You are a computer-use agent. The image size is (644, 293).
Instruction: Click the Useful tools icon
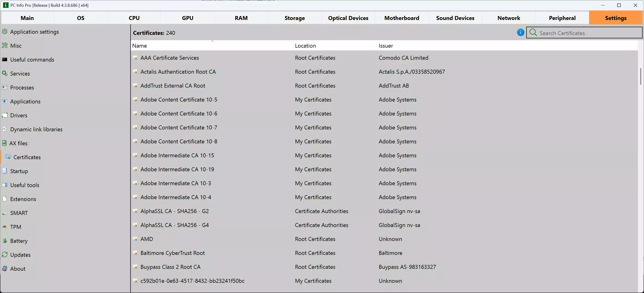coord(4,185)
